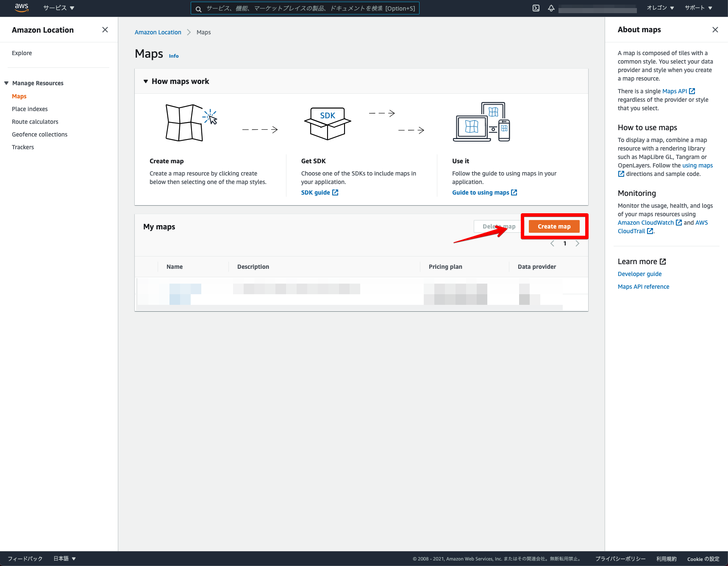Click the next page arrow in My maps
This screenshot has width=728, height=566.
[577, 243]
